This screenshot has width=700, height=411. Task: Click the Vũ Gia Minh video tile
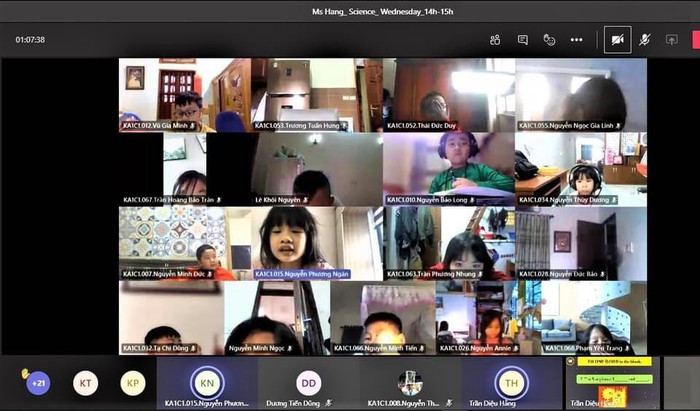tap(169, 95)
